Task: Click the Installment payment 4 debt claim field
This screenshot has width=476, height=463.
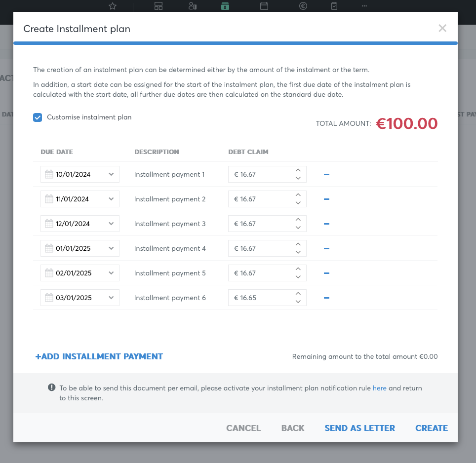Action: pos(267,248)
